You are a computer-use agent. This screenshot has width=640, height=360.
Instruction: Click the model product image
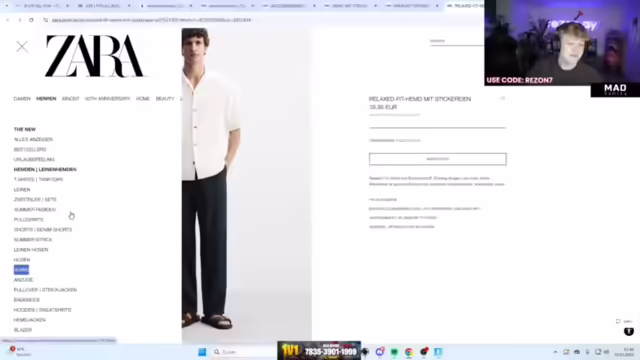click(247, 186)
